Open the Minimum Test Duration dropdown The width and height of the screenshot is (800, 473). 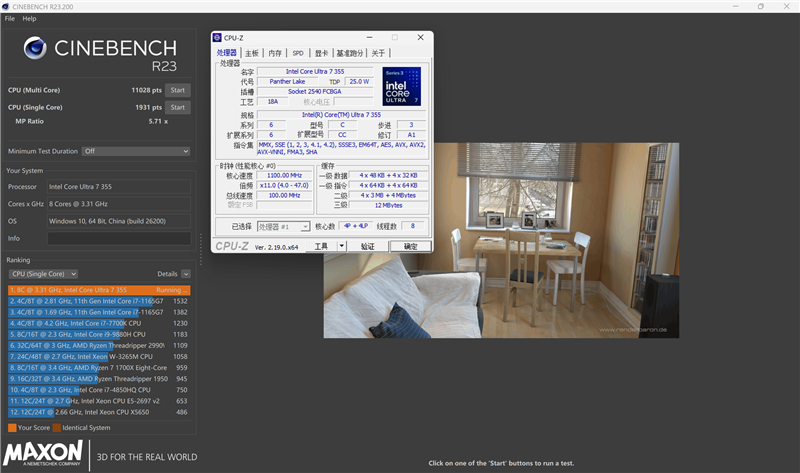[x=135, y=151]
